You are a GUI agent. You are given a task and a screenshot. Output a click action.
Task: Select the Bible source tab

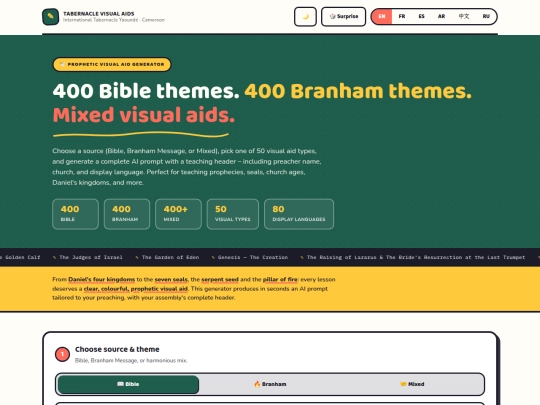128,384
